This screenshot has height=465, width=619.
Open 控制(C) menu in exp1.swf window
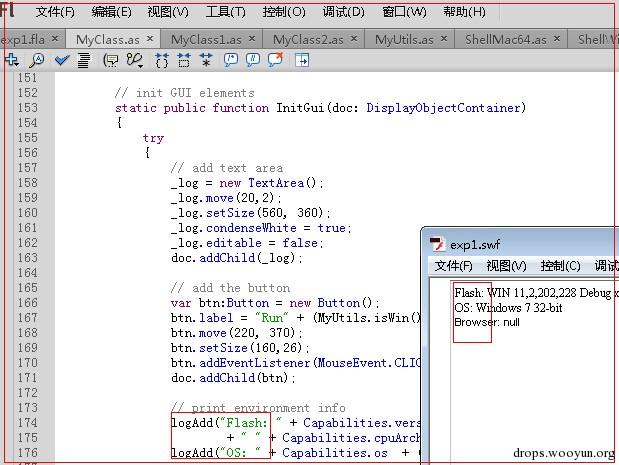pyautogui.click(x=561, y=266)
